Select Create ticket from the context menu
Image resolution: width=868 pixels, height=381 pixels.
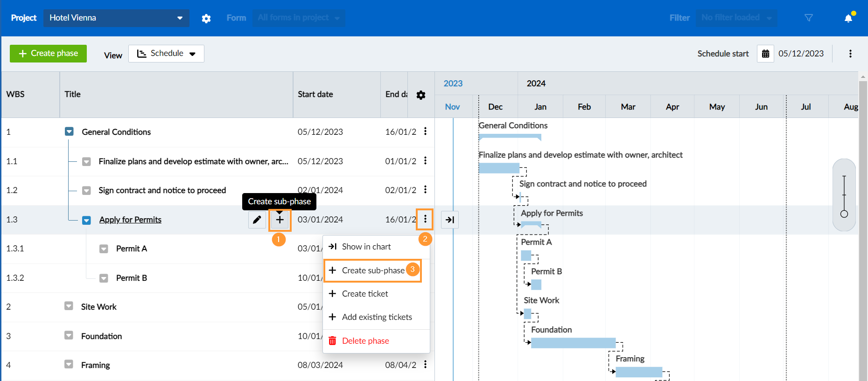point(365,294)
